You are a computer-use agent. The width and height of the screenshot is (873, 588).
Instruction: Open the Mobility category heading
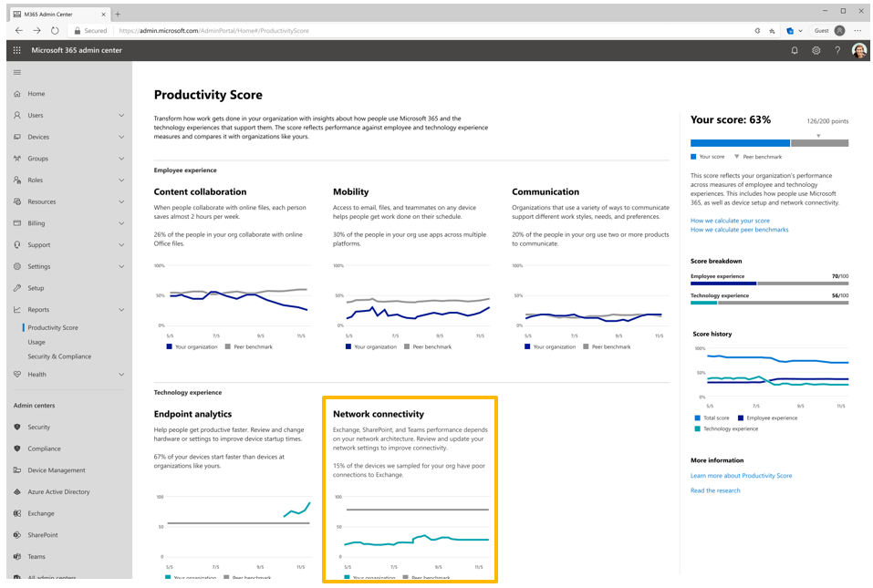pos(351,192)
